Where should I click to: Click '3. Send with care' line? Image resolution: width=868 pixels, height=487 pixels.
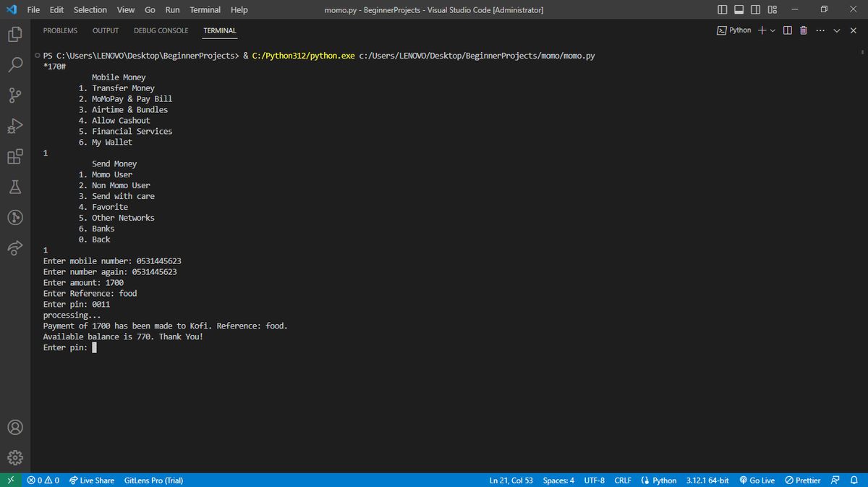116,196
